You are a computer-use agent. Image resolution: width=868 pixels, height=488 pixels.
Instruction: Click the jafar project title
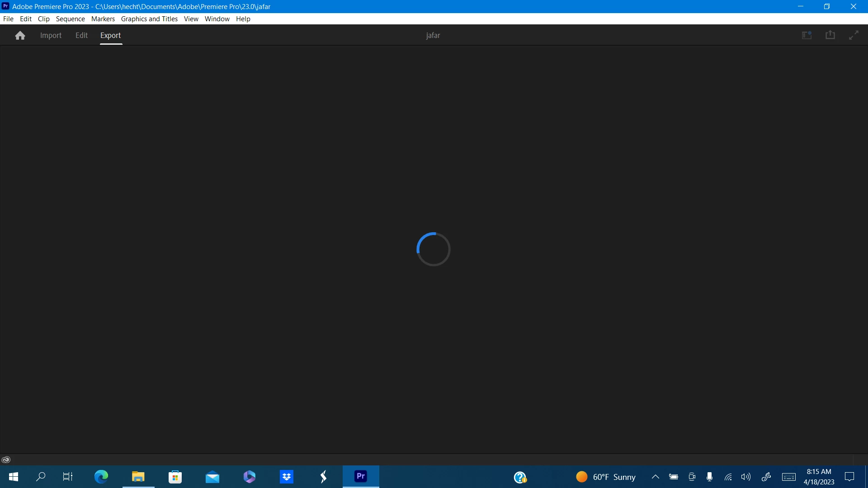coord(433,35)
